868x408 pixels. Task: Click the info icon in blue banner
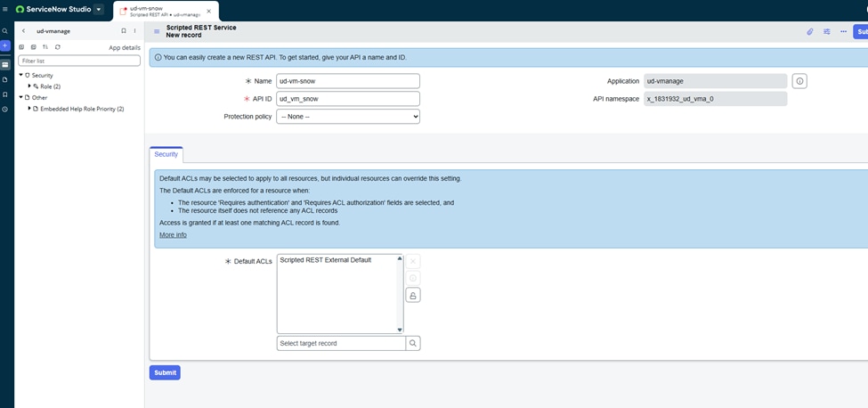coord(158,57)
